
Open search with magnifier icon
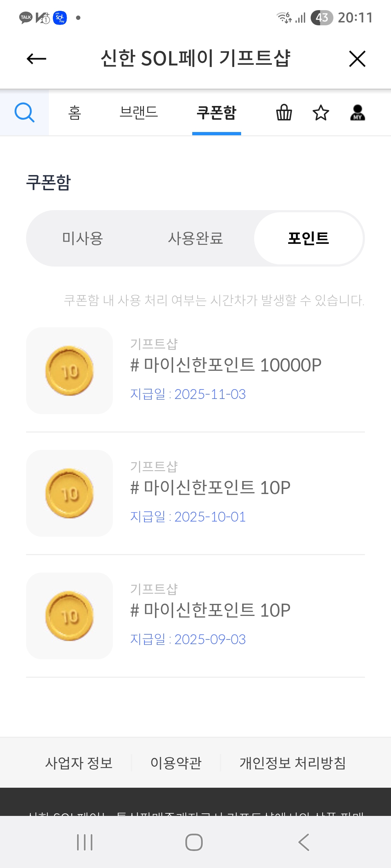tap(24, 112)
